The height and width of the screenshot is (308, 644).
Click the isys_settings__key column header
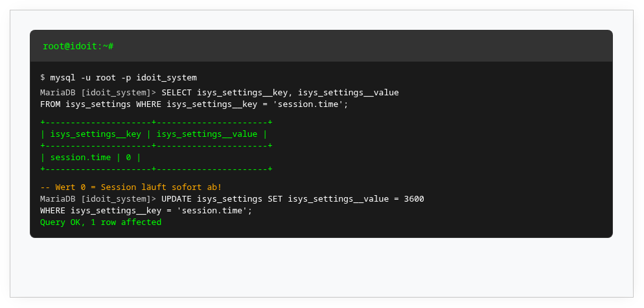coord(95,134)
